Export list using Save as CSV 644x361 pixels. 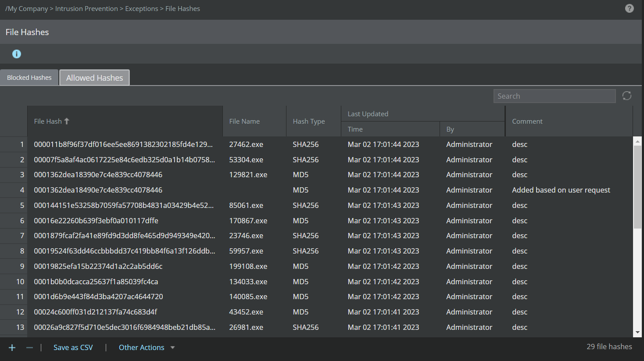73,347
